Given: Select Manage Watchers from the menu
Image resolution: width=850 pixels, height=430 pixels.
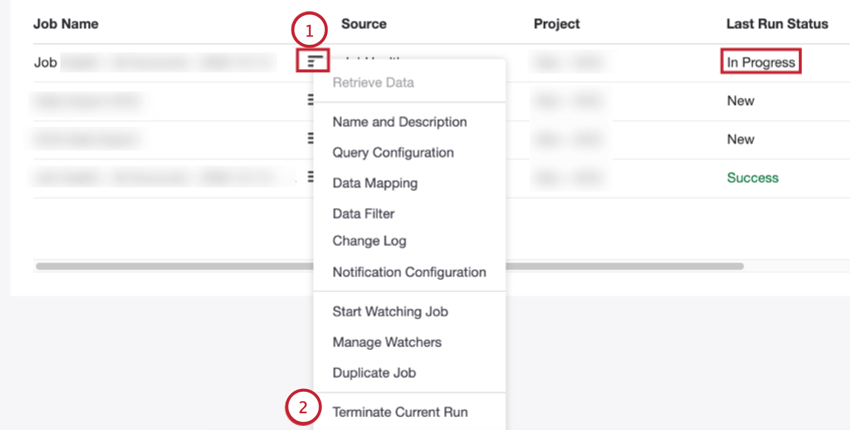Looking at the screenshot, I should point(387,343).
